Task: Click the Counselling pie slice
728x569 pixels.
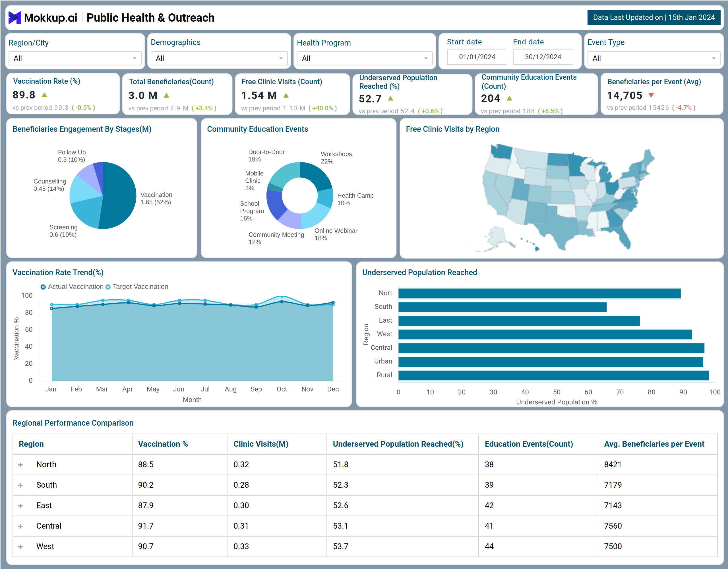Action: [x=82, y=190]
